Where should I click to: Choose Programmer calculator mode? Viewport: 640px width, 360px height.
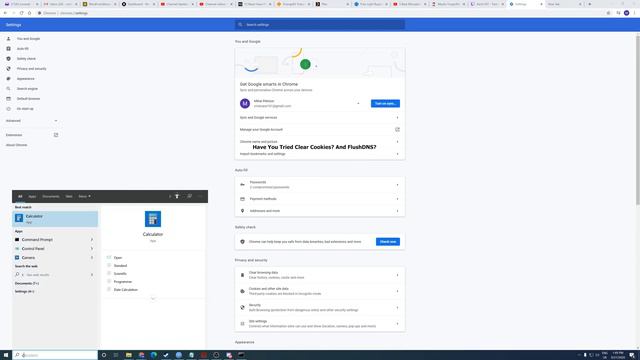pyautogui.click(x=122, y=282)
